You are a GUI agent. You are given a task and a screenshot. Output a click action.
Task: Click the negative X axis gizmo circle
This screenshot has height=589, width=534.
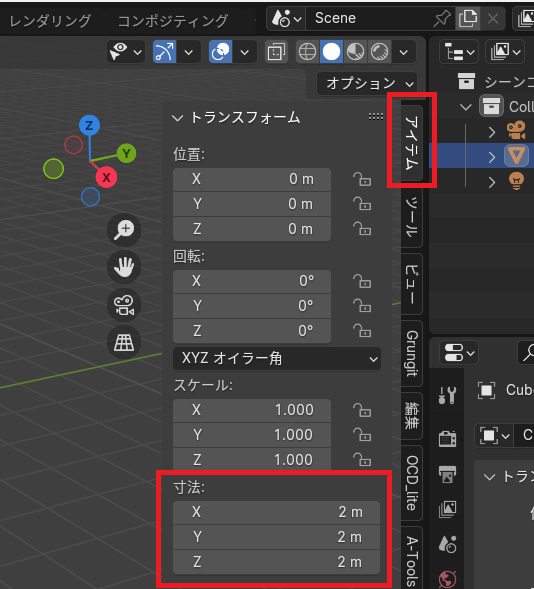click(74, 145)
